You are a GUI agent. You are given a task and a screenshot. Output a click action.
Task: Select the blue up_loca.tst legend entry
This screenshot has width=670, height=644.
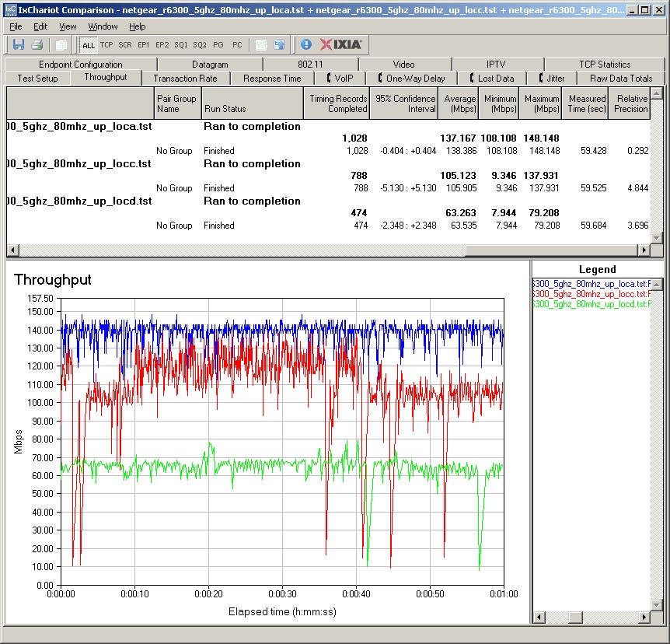click(x=591, y=284)
